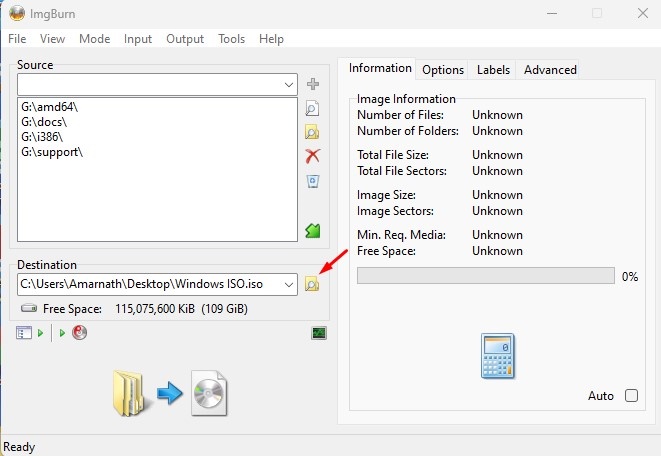Switch to the Labels tab
The width and height of the screenshot is (661, 456).
point(493,70)
